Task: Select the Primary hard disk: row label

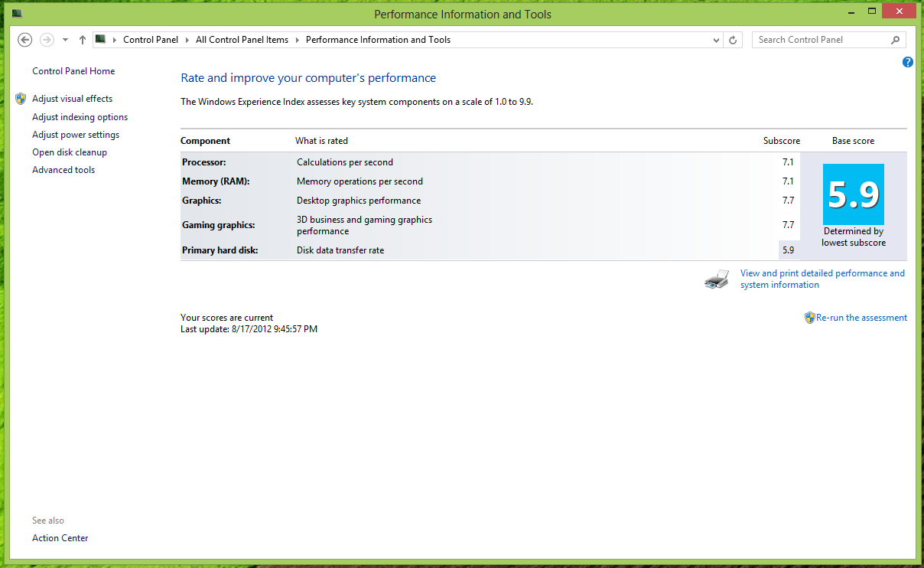Action: click(x=220, y=250)
